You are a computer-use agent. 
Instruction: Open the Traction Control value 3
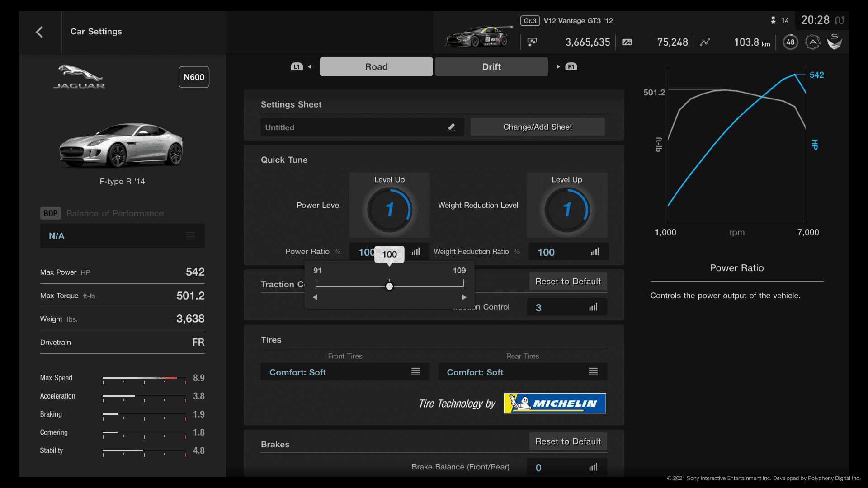coord(567,307)
